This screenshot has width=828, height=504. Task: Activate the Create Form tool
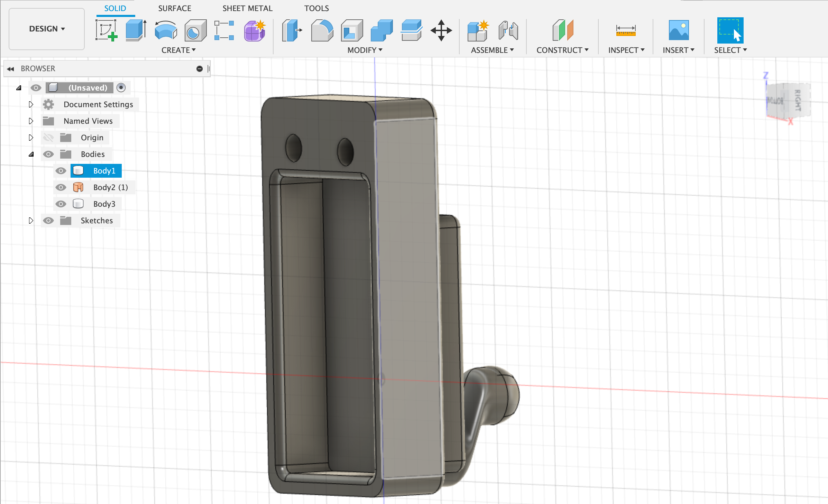tap(254, 30)
